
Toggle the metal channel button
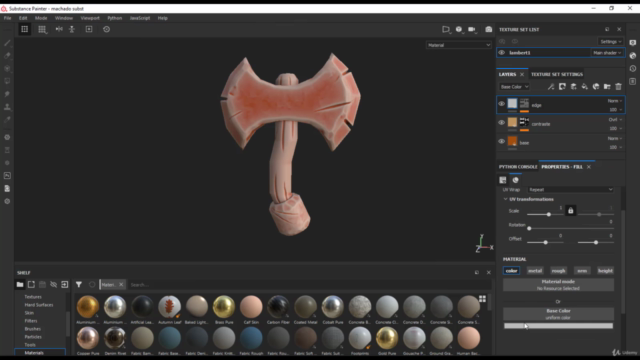pos(535,271)
